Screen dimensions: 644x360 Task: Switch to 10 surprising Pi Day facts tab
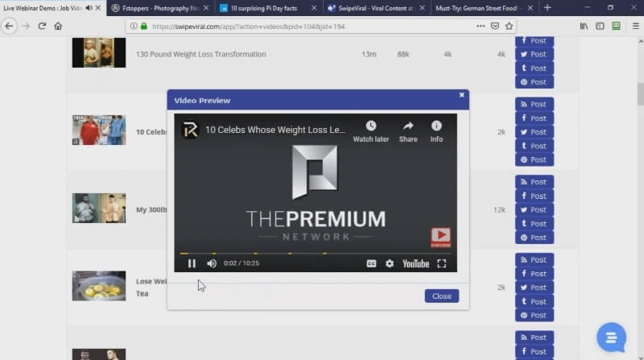pos(264,8)
